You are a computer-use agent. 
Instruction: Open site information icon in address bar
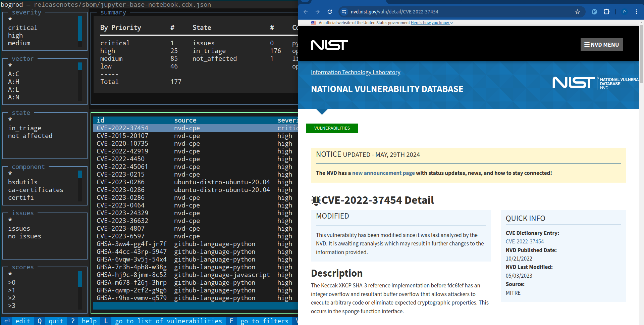(344, 12)
